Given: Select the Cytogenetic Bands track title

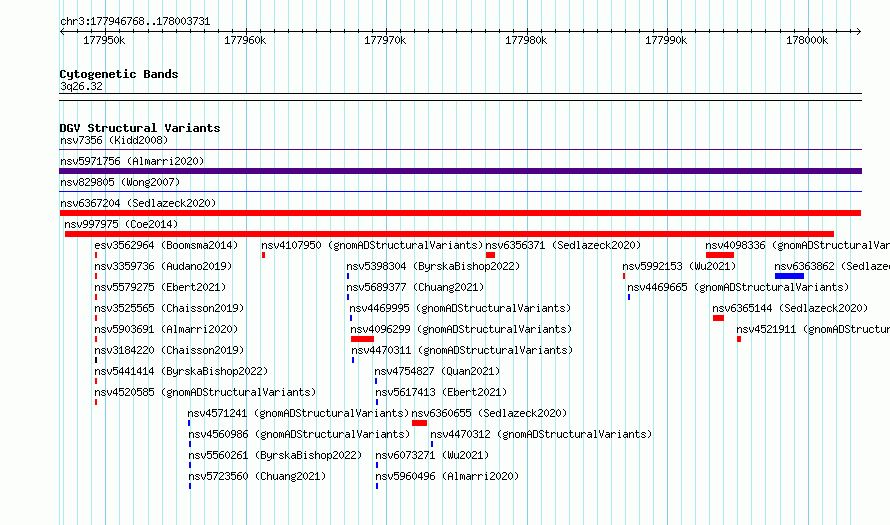Looking at the screenshot, I should coord(119,74).
